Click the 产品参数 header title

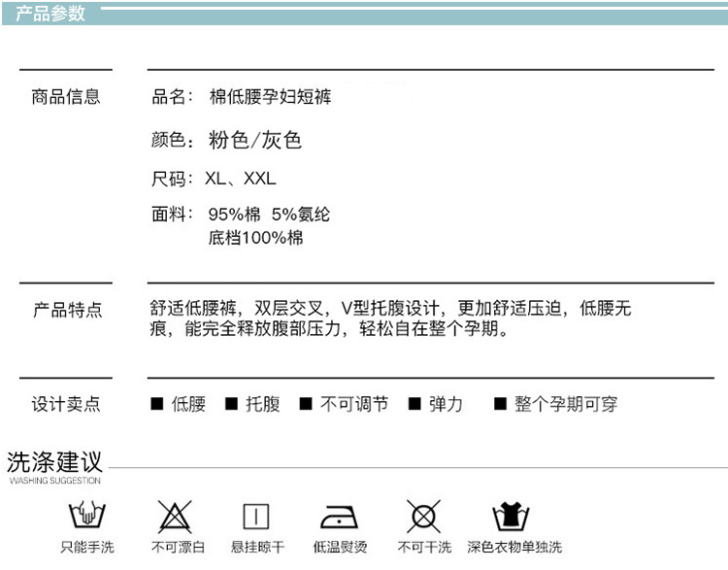pyautogui.click(x=50, y=13)
